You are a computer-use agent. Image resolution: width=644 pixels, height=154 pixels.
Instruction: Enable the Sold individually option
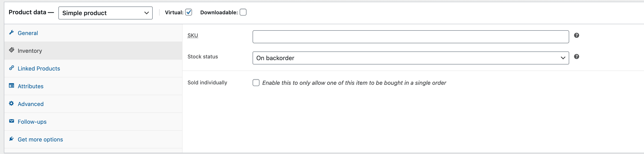click(256, 82)
